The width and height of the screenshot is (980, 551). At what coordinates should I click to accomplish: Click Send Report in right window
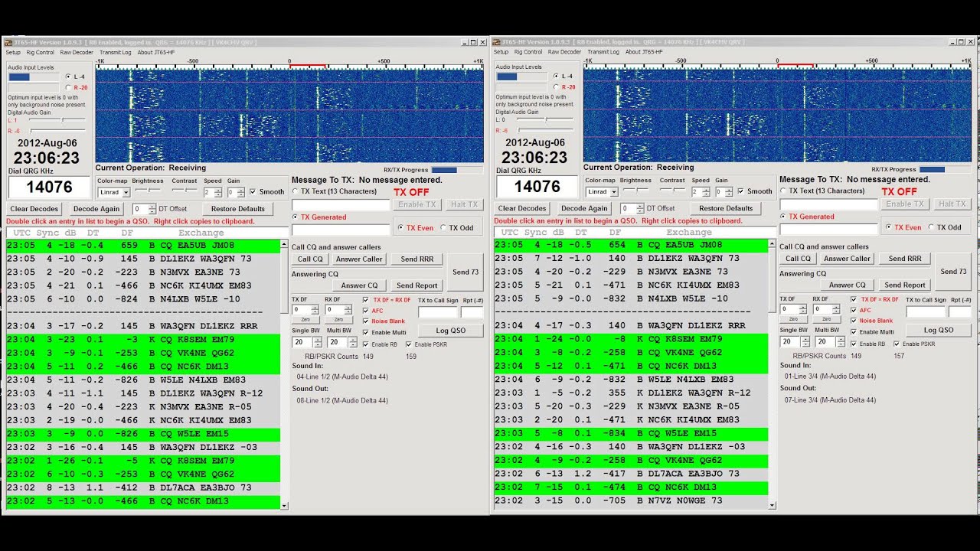point(905,285)
